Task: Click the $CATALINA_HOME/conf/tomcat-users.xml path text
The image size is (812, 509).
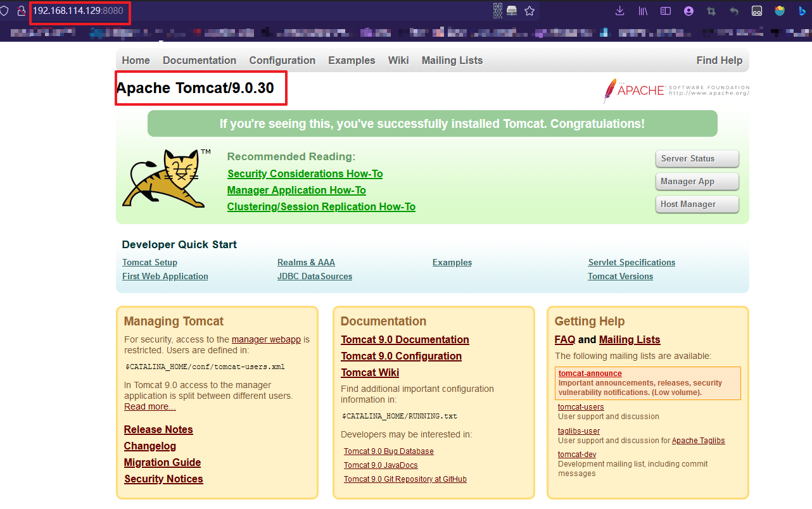Action: pyautogui.click(x=205, y=367)
